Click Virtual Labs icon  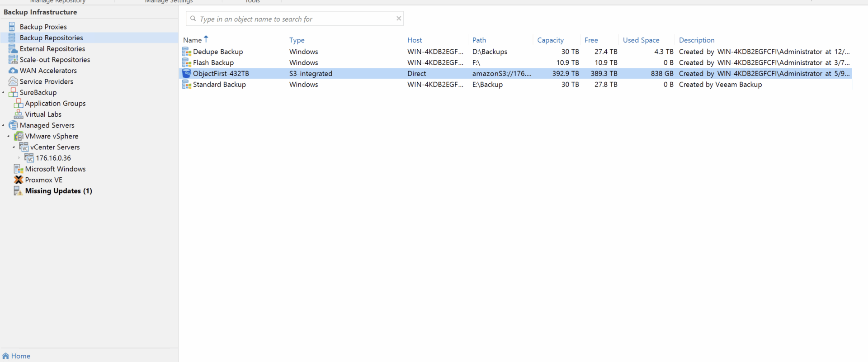[19, 114]
